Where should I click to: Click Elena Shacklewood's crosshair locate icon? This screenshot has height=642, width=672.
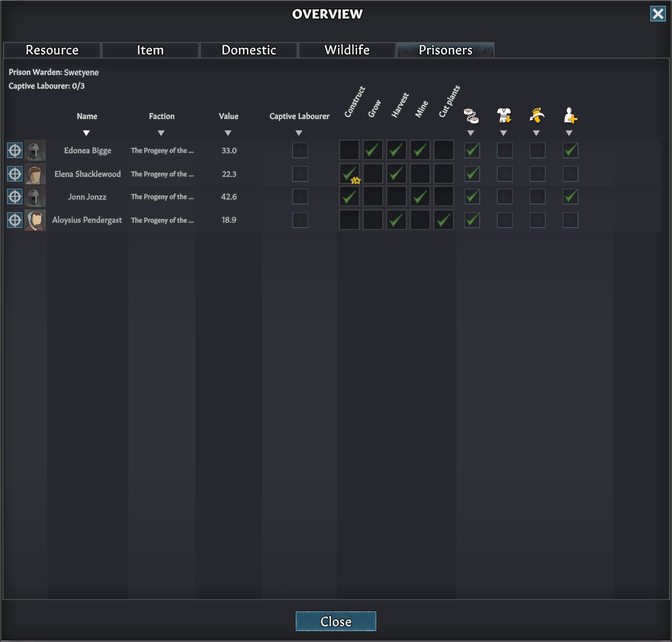pyautogui.click(x=15, y=174)
